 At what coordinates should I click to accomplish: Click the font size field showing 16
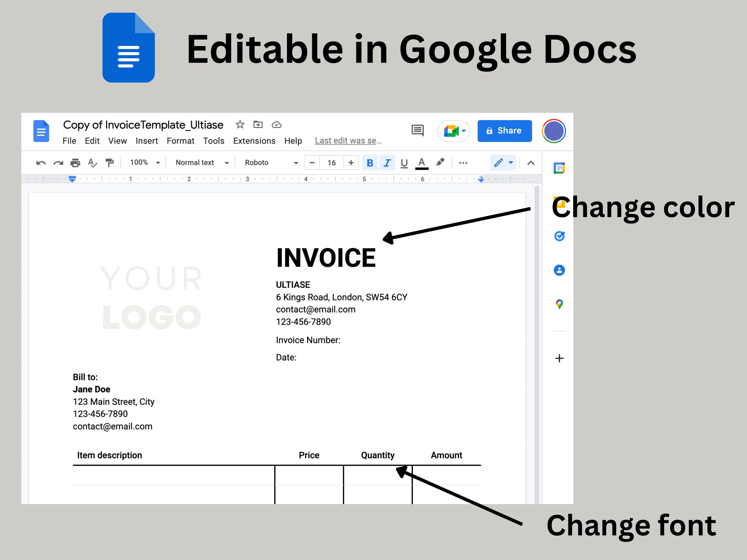click(332, 163)
